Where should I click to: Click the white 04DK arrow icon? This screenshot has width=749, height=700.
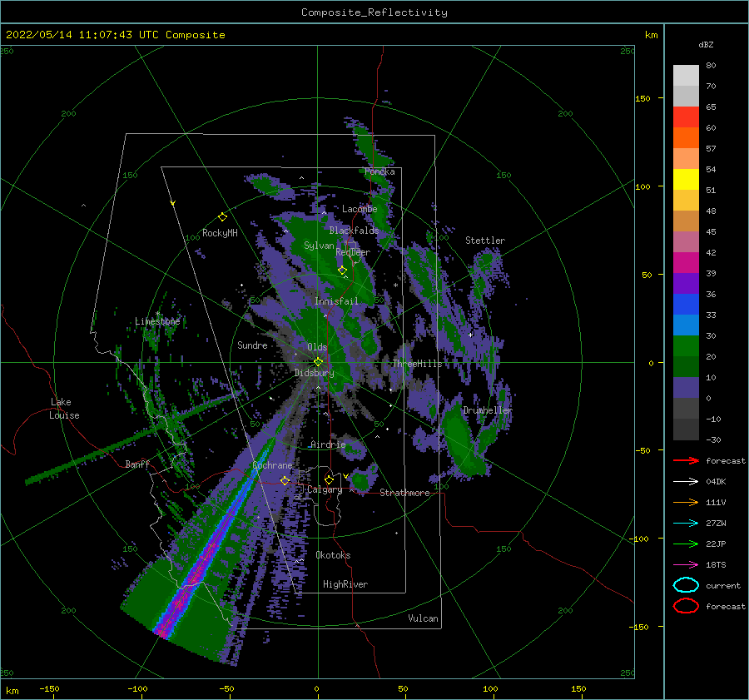(x=686, y=482)
